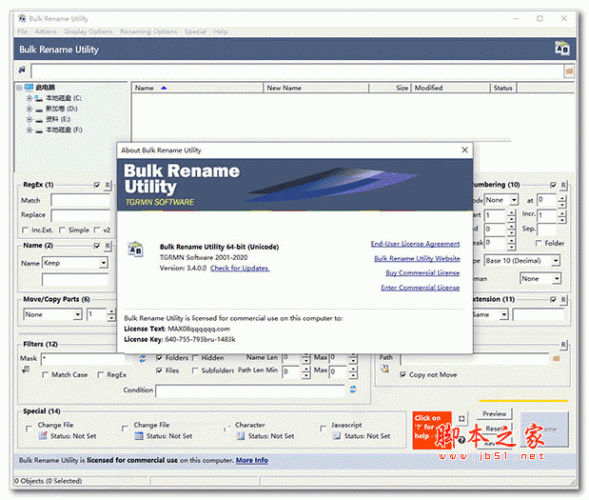
Task: Enable the Inc.Ext. checkbox
Action: pos(25,230)
